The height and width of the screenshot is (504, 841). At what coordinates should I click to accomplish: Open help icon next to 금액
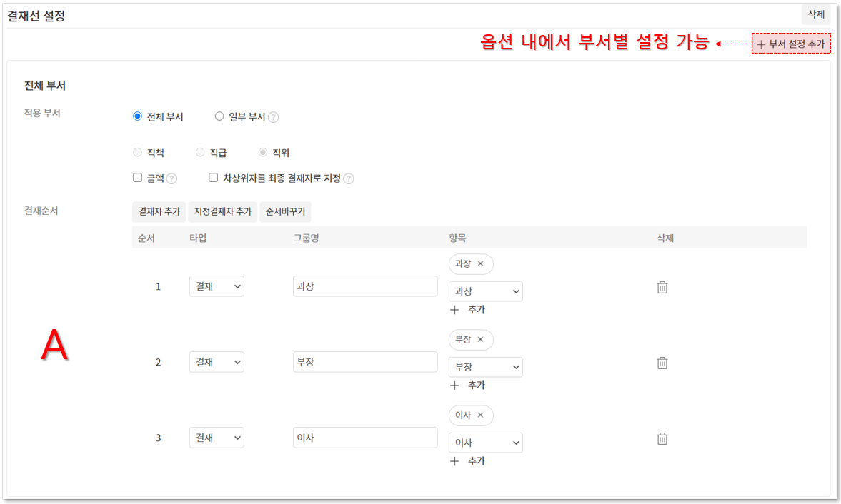[171, 178]
